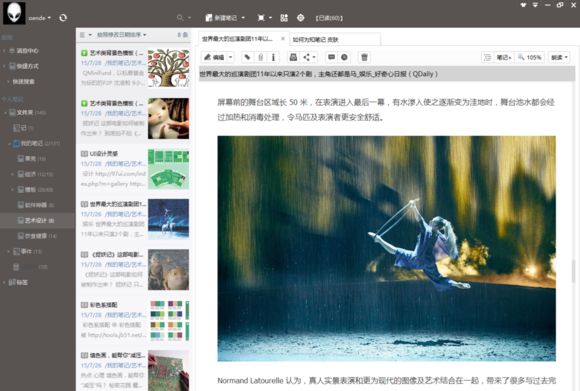This screenshot has height=391, width=580.
Task: Click the title bar menu dropdown icon
Action: [x=535, y=5]
